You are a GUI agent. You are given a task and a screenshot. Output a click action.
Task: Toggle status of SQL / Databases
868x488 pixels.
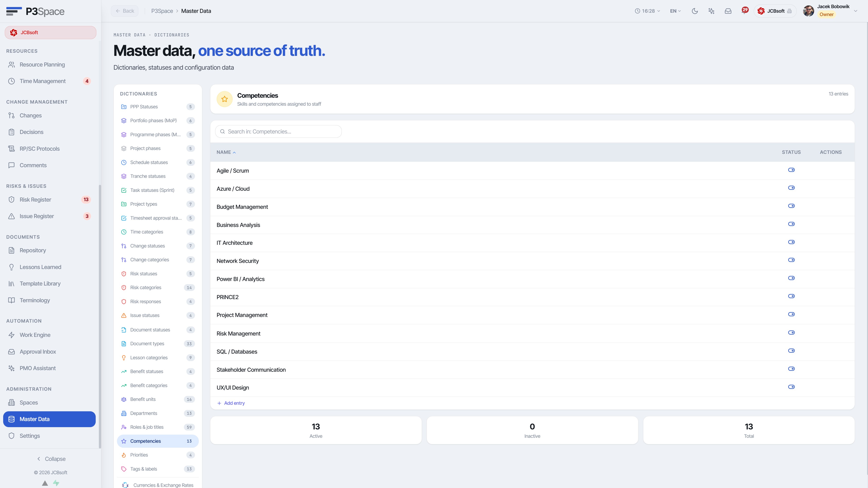[792, 350]
